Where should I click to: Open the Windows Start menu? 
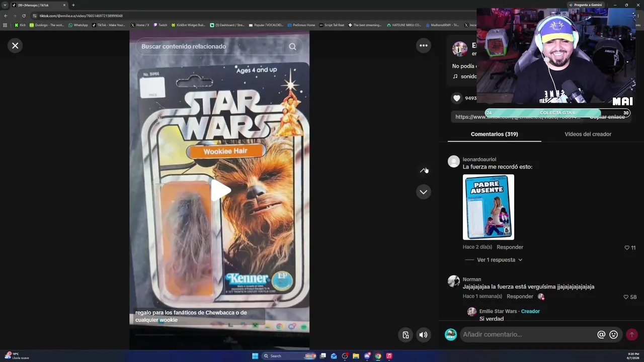[x=255, y=356]
